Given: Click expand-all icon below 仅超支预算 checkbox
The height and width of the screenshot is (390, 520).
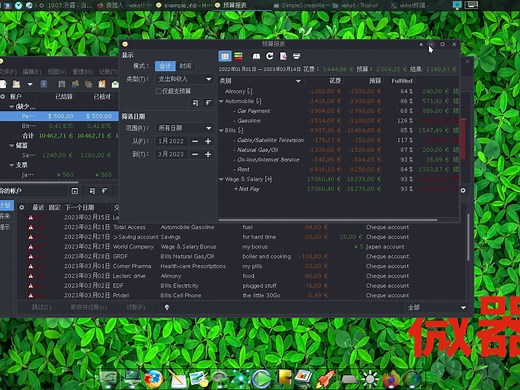Looking at the screenshot, I should [195, 103].
